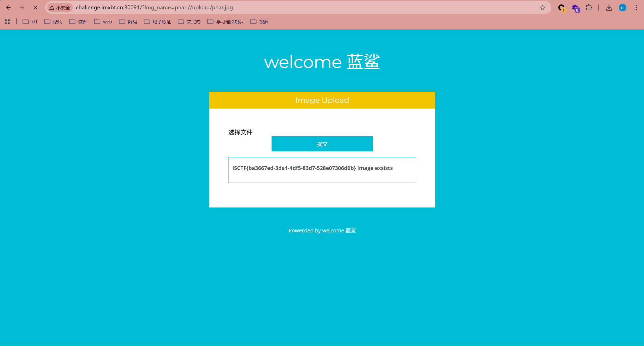This screenshot has height=346, width=644.
Task: Click the 提交 submit button
Action: pos(322,144)
